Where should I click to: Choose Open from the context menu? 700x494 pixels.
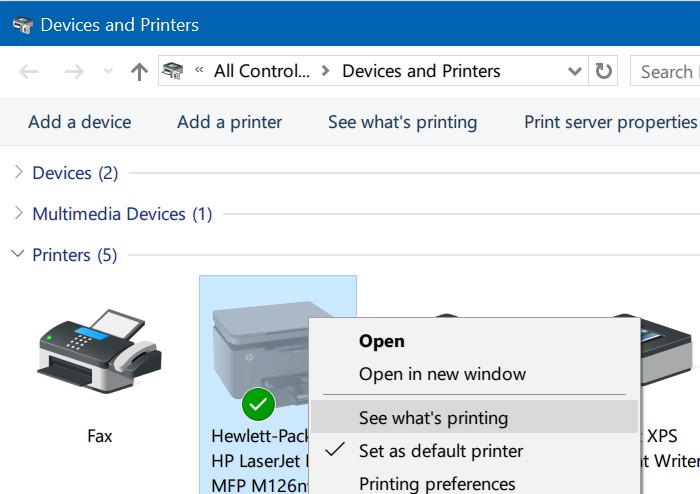(381, 341)
